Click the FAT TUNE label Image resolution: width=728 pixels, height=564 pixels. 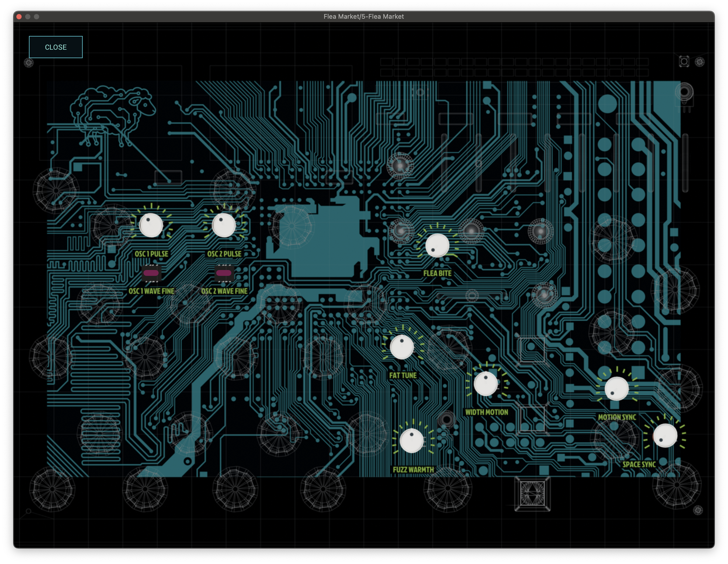pos(403,375)
